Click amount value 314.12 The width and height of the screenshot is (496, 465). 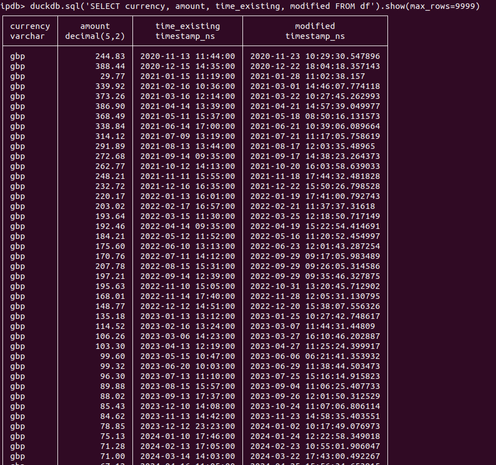[110, 136]
